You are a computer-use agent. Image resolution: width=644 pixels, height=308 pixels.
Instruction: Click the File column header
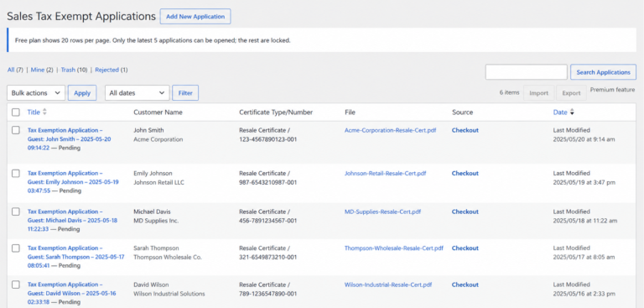click(x=350, y=112)
